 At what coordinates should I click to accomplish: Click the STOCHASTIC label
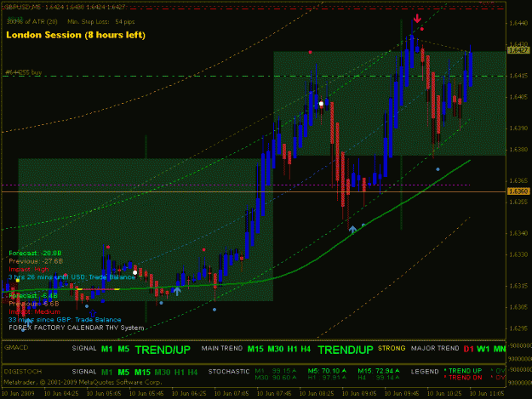(229, 372)
